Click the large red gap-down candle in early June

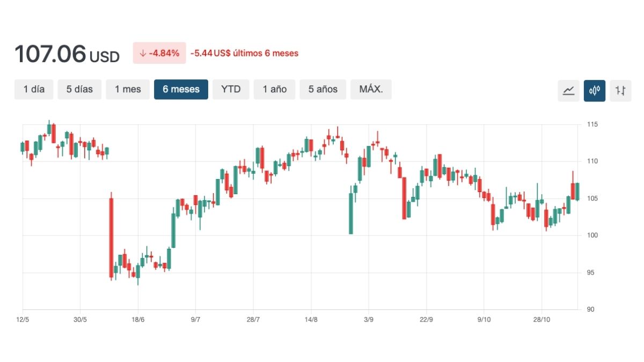click(111, 238)
